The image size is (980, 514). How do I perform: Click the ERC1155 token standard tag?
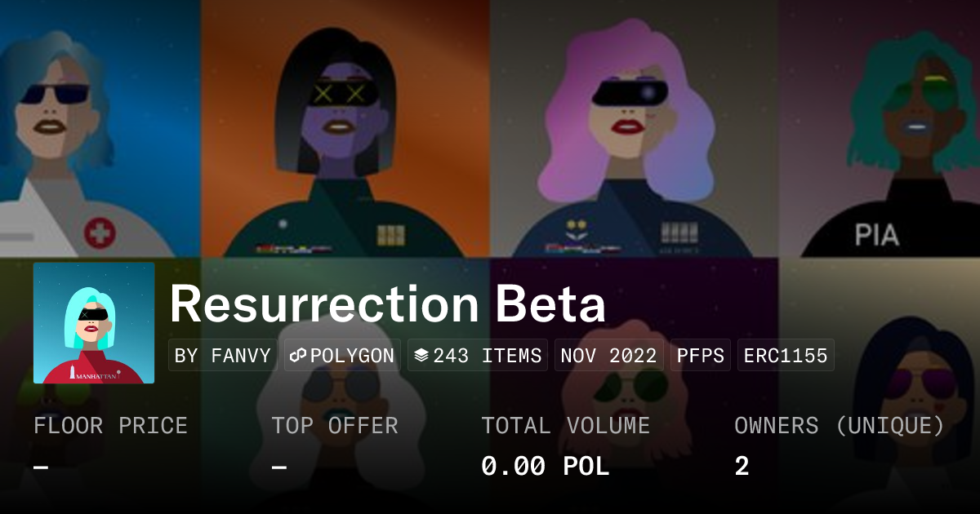(x=786, y=356)
